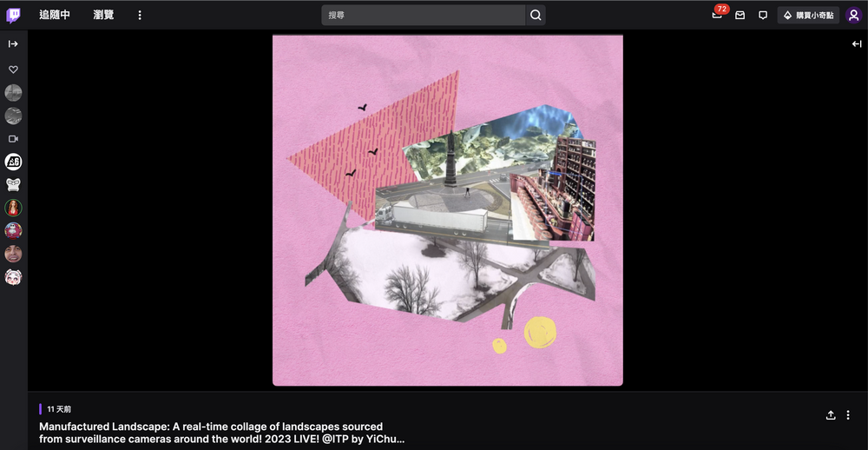Open video options three-dot menu
Viewport: 868px width, 450px height.
point(848,415)
